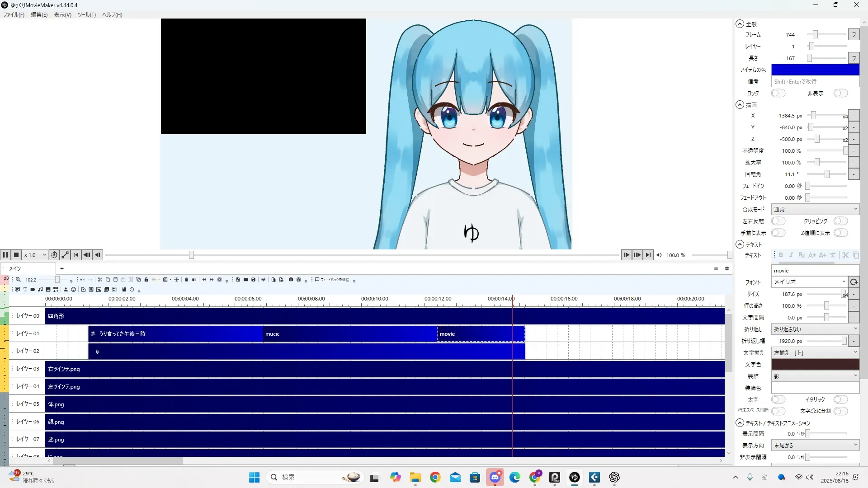The width and height of the screenshot is (868, 488).
Task: Toggle the 太字 bold switch
Action: (778, 400)
